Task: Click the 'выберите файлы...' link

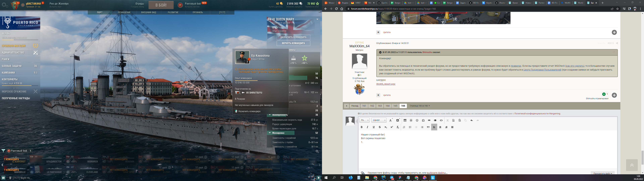Action: click(437, 173)
